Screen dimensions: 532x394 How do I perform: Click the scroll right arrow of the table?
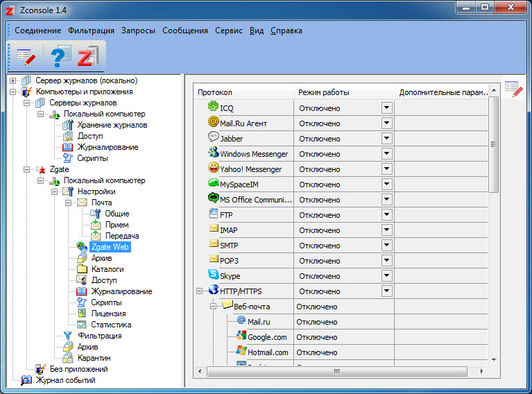click(x=482, y=371)
